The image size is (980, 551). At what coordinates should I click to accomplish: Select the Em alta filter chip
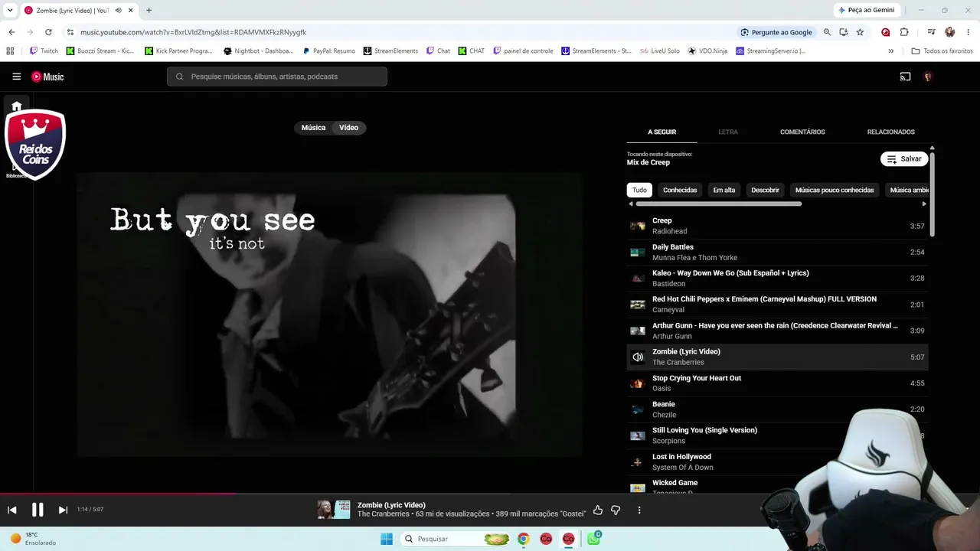pyautogui.click(x=724, y=190)
